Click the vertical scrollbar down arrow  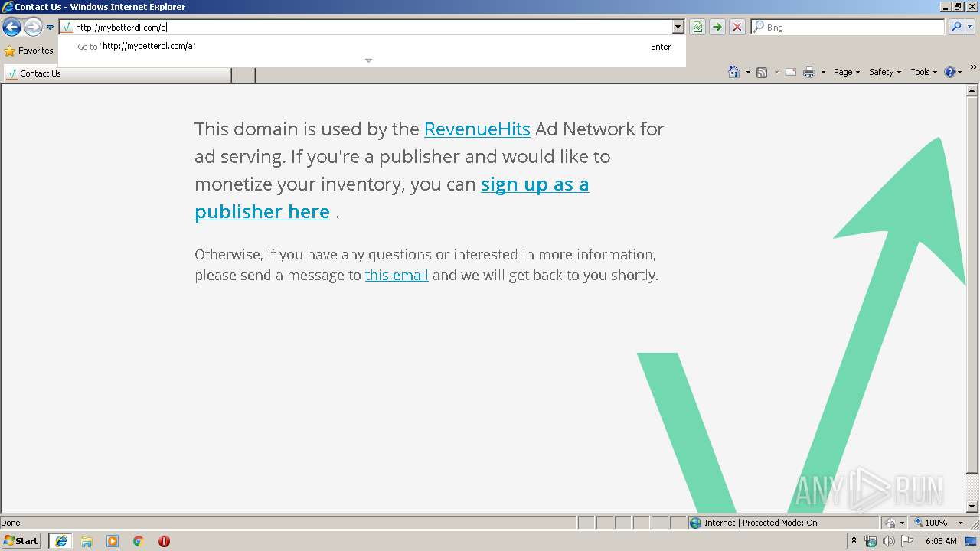(972, 507)
